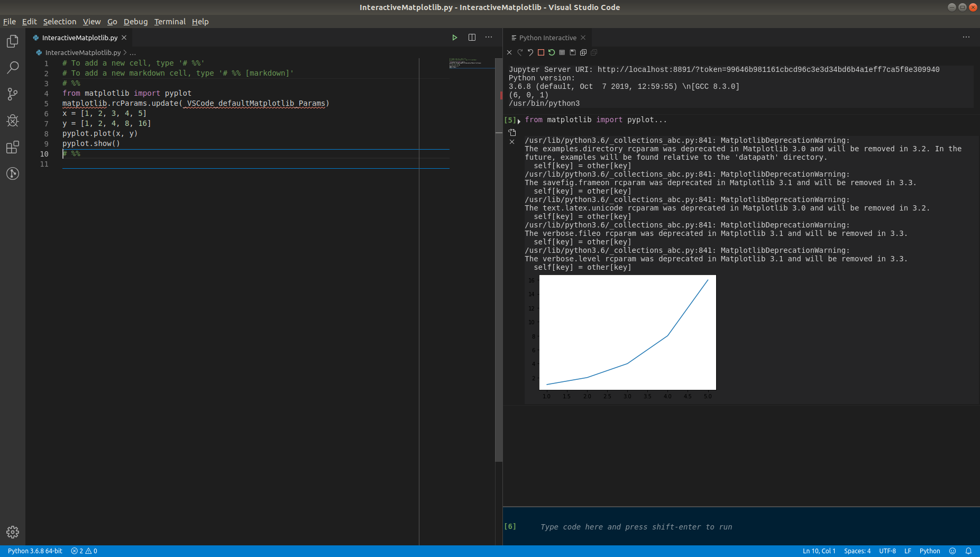980x557 pixels.
Task: Open the Source Control view
Action: coord(13,94)
